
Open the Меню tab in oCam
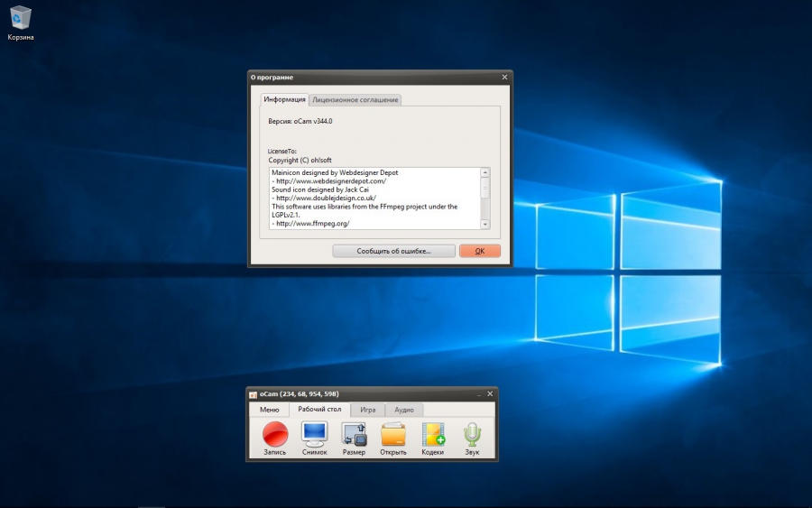pos(269,410)
